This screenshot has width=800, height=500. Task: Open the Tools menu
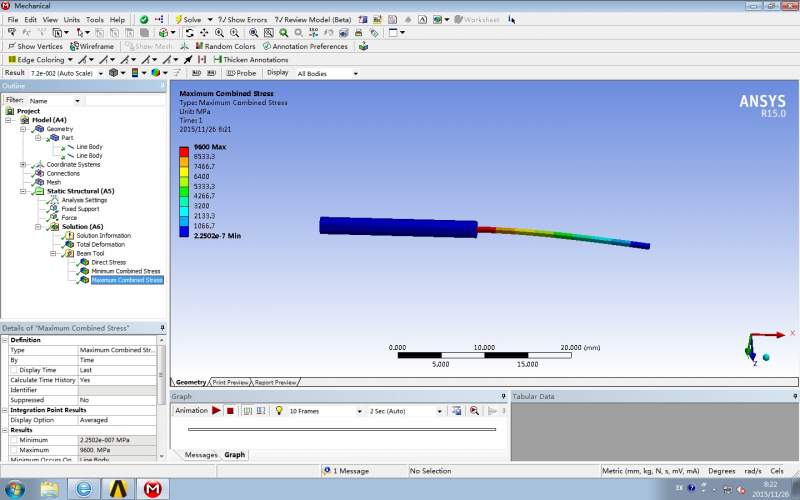coord(95,19)
